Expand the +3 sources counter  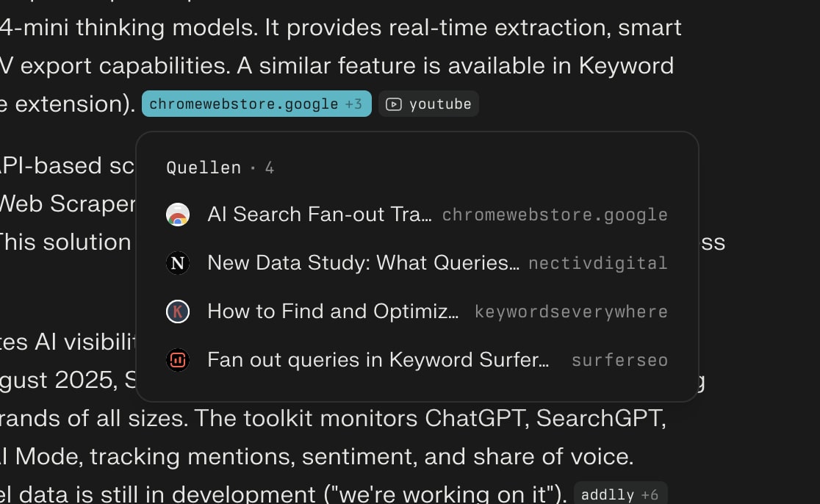click(353, 104)
